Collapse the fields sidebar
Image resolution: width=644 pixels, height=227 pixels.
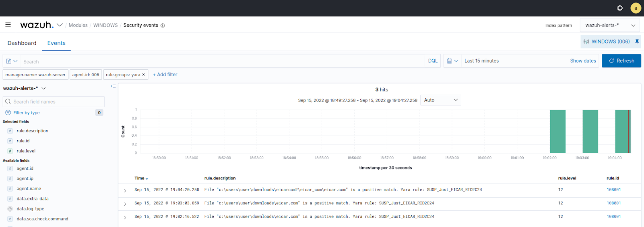[113, 86]
